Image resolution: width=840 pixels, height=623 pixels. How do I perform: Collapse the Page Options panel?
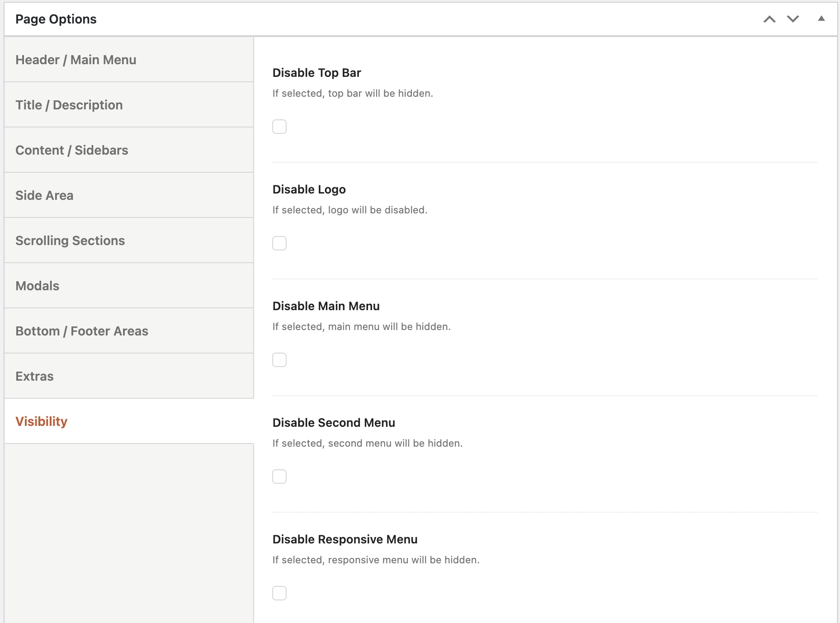coord(821,19)
